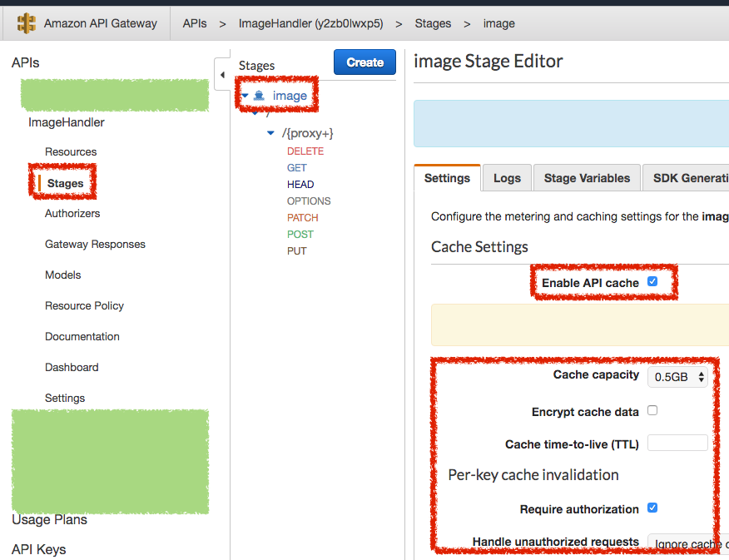Collapse the sidebar with the left arrow handle
The image size is (729, 560).
click(222, 76)
